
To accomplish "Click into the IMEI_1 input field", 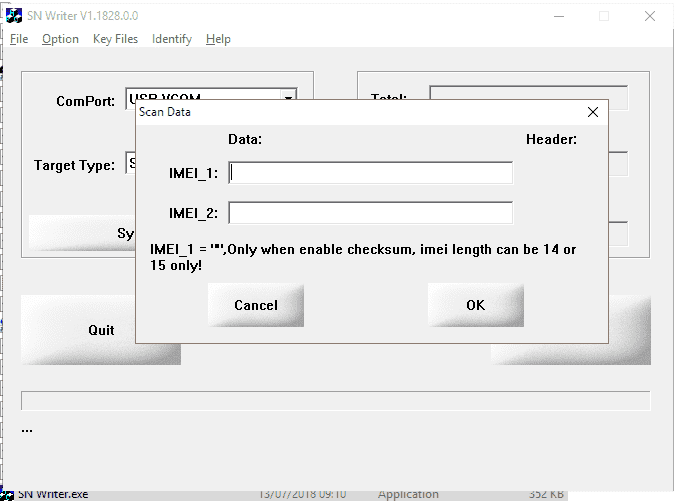I will tap(370, 173).
